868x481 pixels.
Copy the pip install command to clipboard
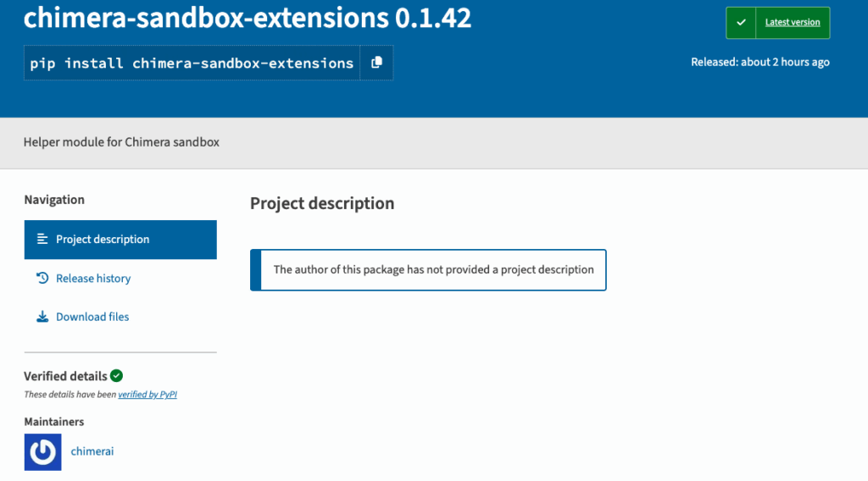tap(376, 63)
